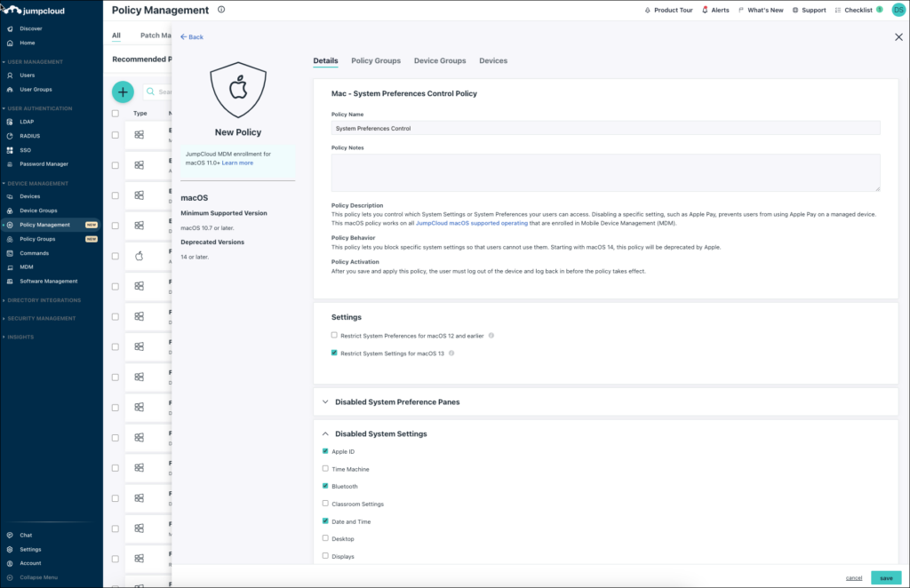Switch to the Device Groups tab

(439, 60)
